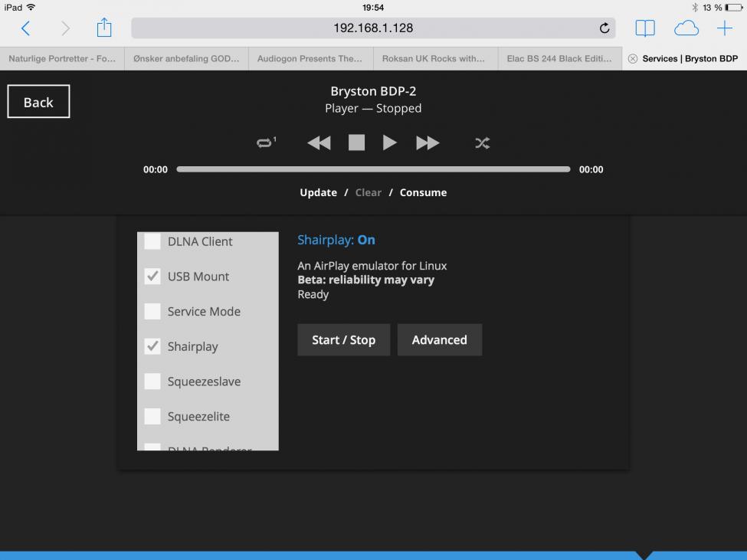Click the playback progress bar
This screenshot has width=747, height=560.
coord(373,169)
